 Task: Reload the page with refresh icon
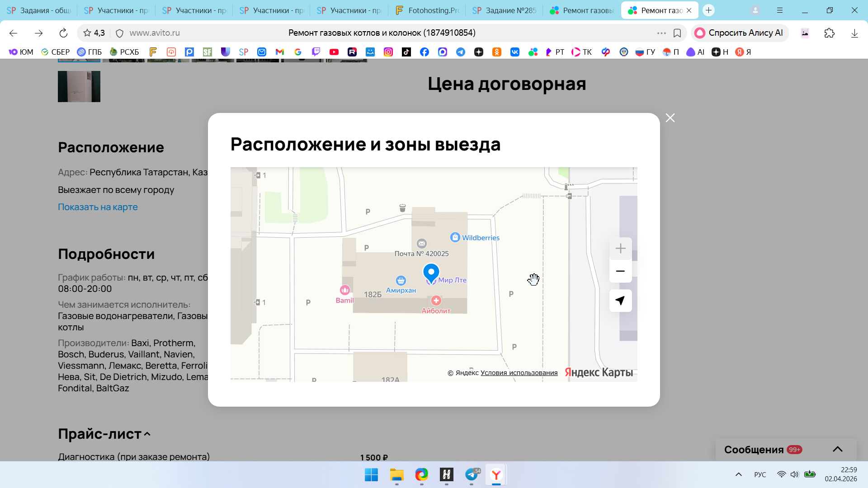point(63,33)
